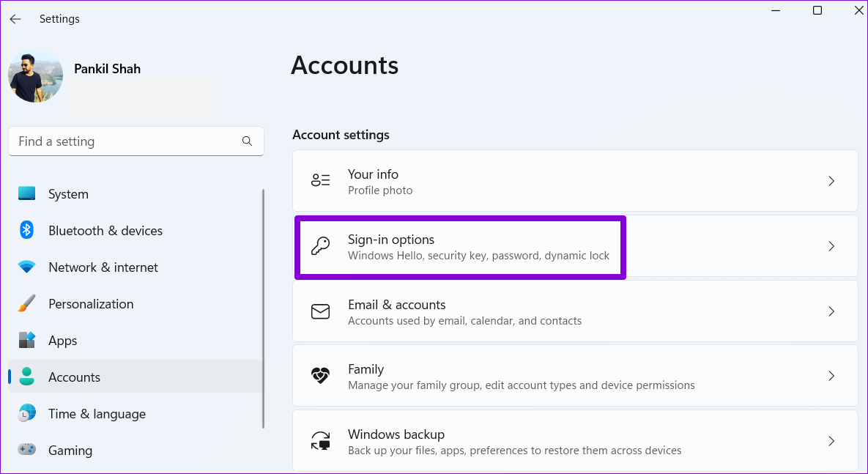Select the Accounts sidebar label
868x474 pixels.
tap(74, 377)
